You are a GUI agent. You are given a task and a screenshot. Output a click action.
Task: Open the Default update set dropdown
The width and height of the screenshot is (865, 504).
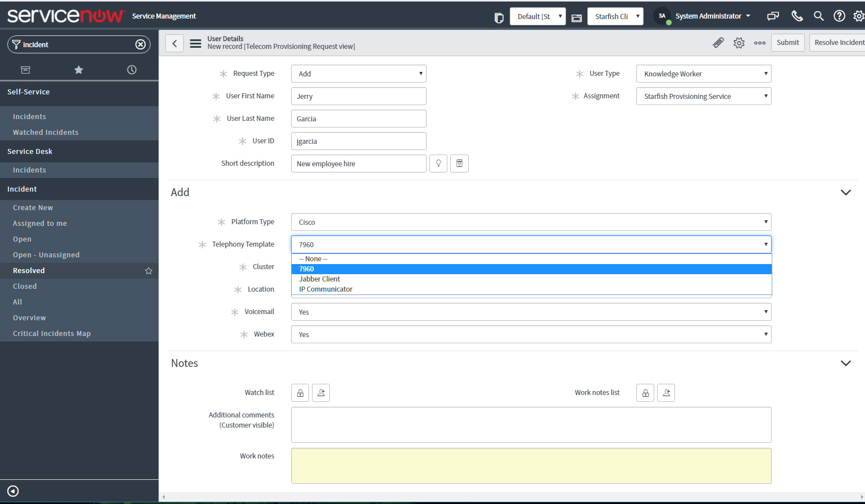537,16
